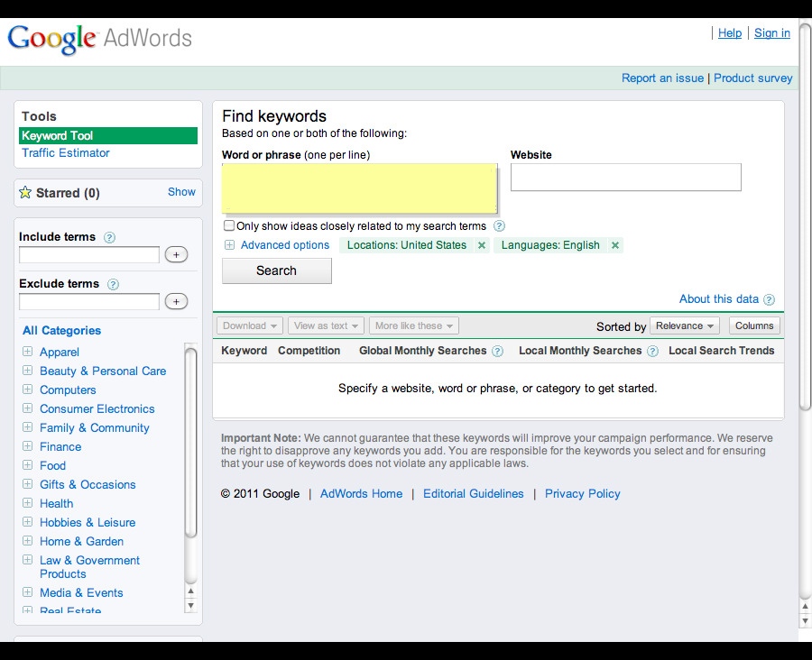
Task: Open the Editorial Guidelines link
Action: pyautogui.click(x=474, y=494)
